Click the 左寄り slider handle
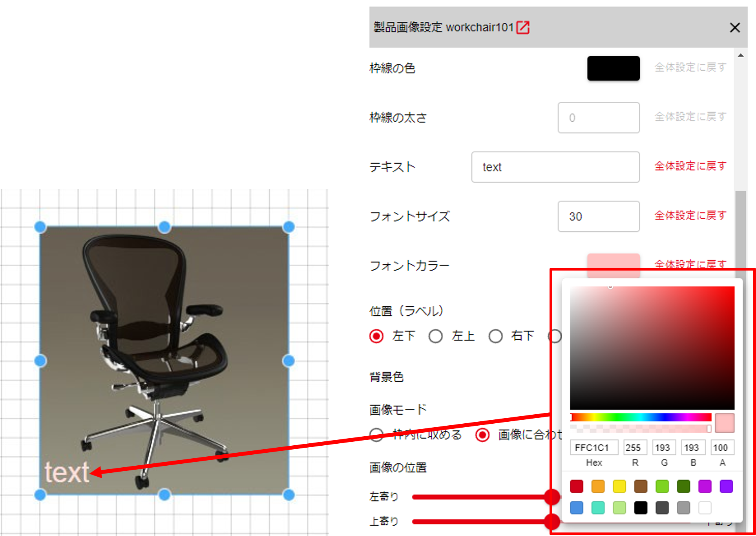This screenshot has width=756, height=536. (552, 497)
